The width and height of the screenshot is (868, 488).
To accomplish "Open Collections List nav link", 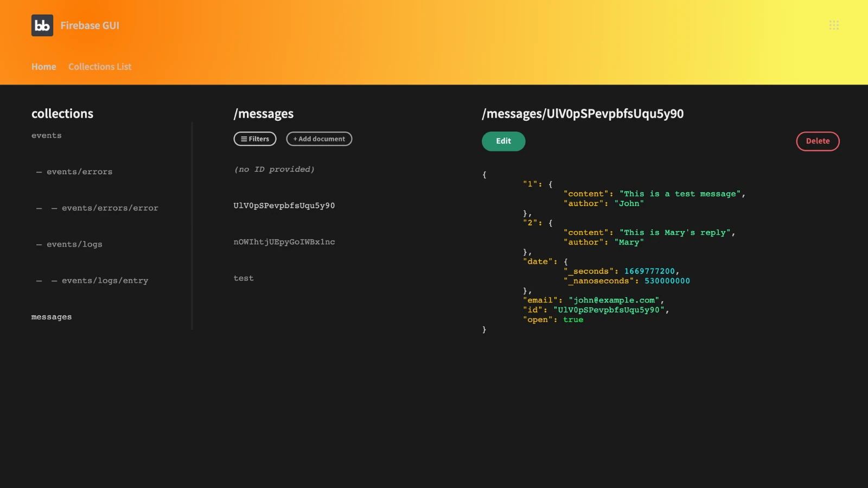I will 100,67.
